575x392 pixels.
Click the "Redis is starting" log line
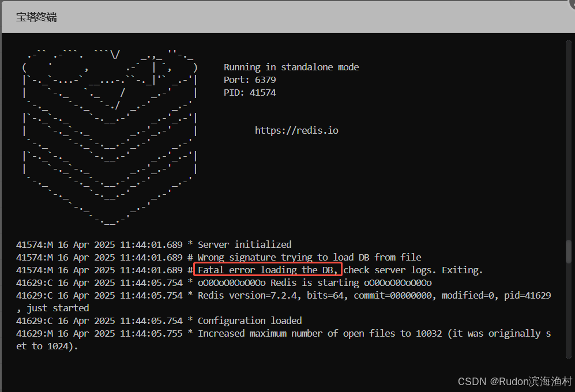[x=224, y=282]
